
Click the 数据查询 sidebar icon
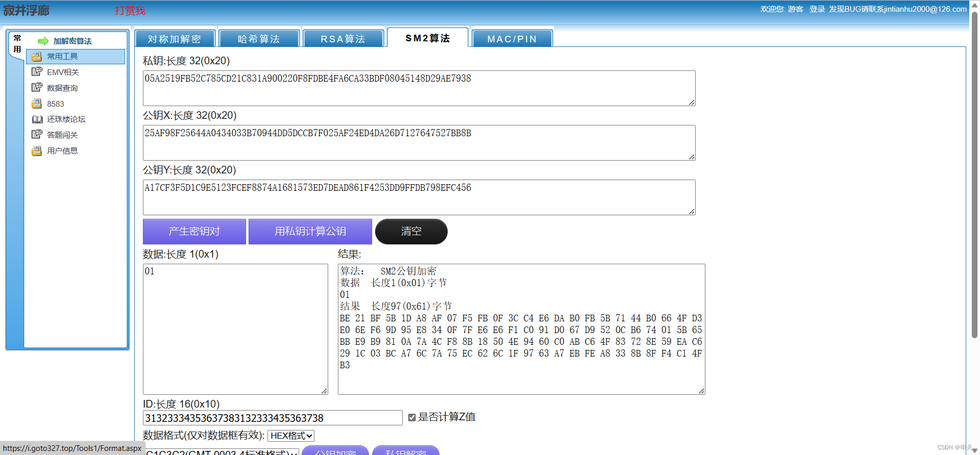click(x=37, y=88)
